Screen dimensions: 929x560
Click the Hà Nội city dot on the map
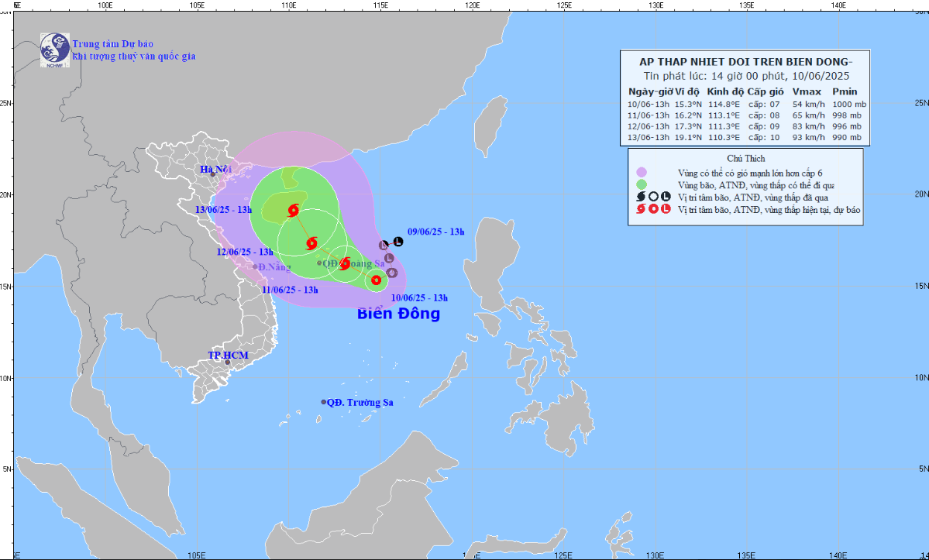click(x=213, y=174)
